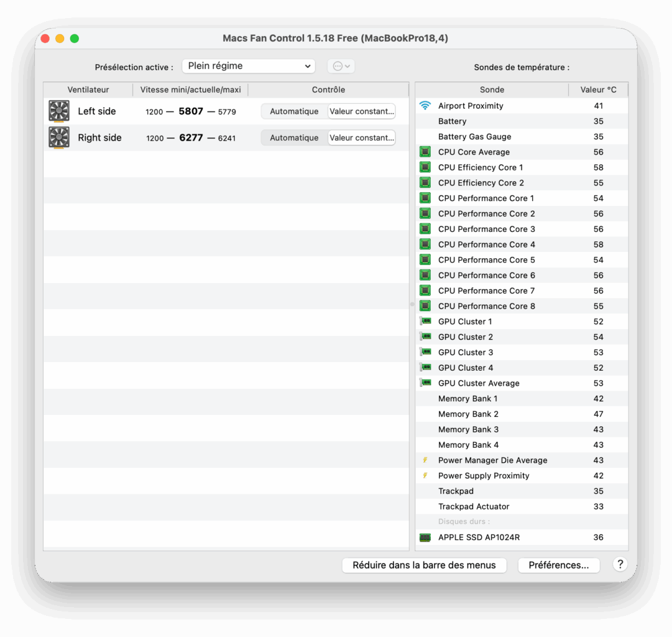The width and height of the screenshot is (672, 637).
Task: Click the CPU Performance Core 7 chip icon
Action: pyautogui.click(x=425, y=291)
